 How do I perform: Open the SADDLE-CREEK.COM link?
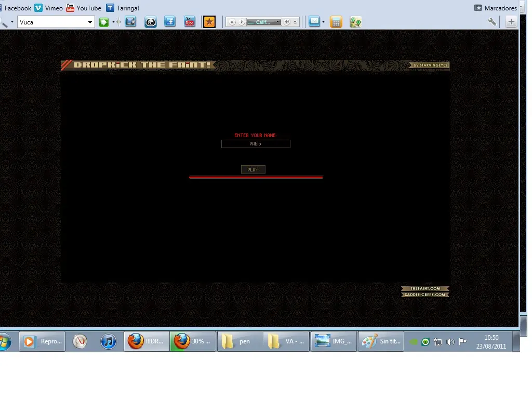point(425,295)
